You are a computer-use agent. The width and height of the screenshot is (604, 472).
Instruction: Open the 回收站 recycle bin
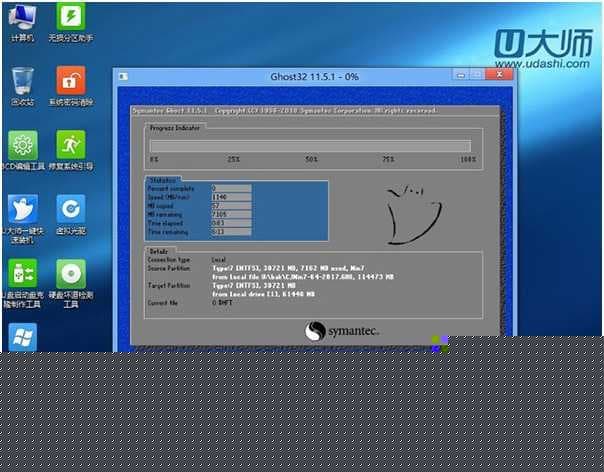point(22,82)
